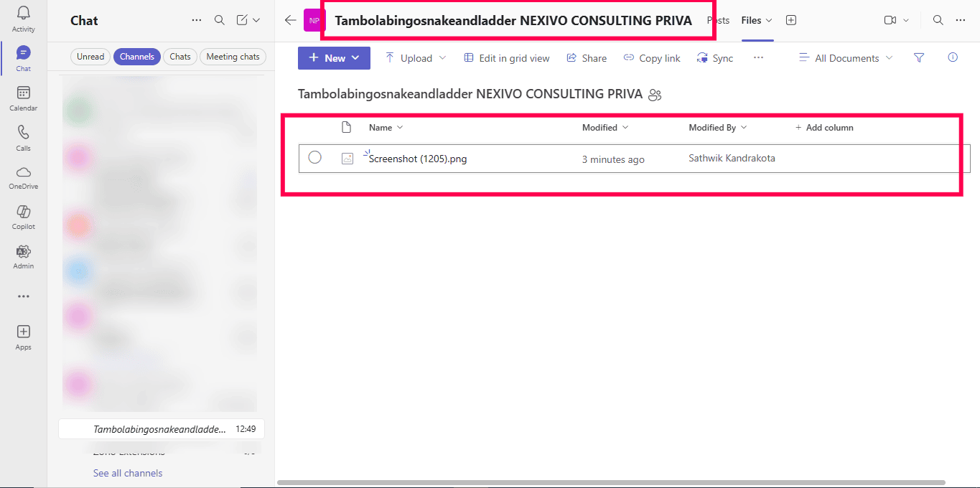Choose Edit in grid view

(507, 58)
